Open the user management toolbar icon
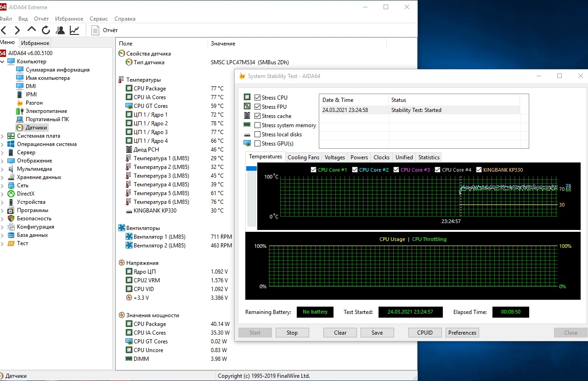The height and width of the screenshot is (381, 588). 60,30
